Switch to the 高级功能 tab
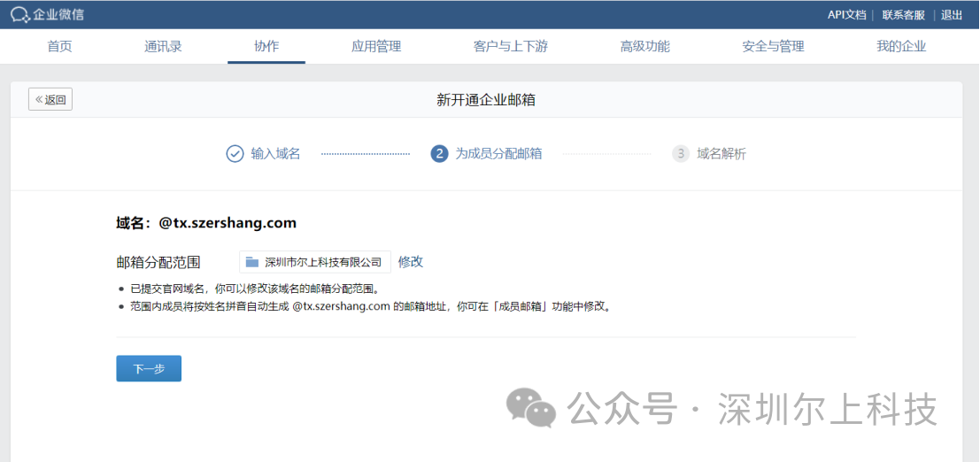980x462 pixels. (644, 47)
